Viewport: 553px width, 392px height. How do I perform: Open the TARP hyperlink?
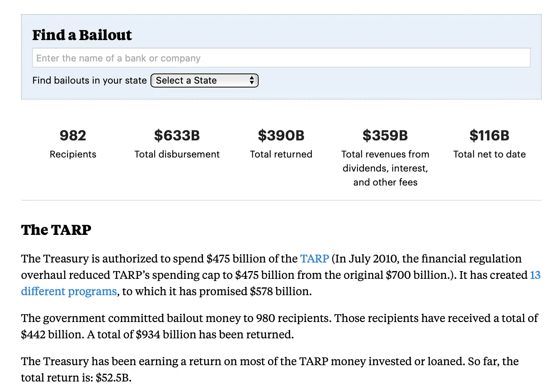[314, 259]
